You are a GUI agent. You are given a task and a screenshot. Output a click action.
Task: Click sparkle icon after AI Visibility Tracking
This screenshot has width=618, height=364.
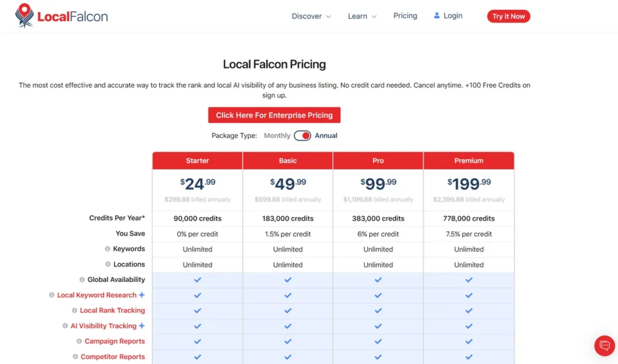(141, 325)
